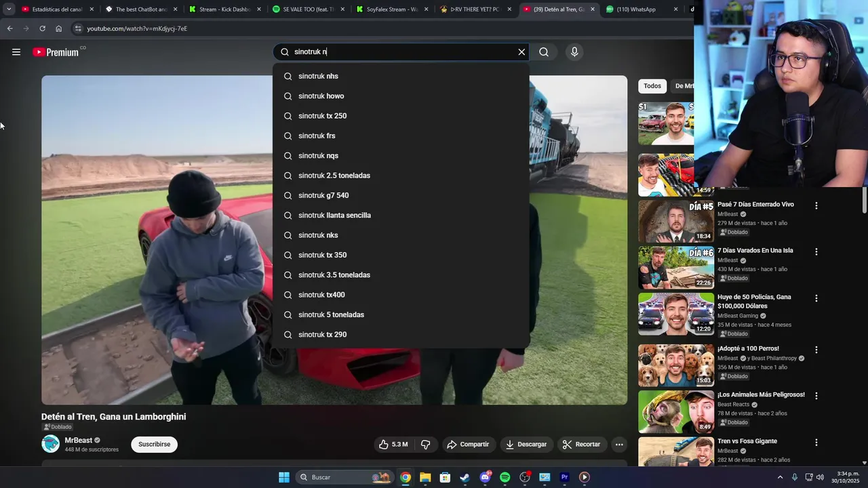This screenshot has height=488, width=868.
Task: Open options for '¡Los Animales Más Peligrosos!'
Action: (x=816, y=396)
